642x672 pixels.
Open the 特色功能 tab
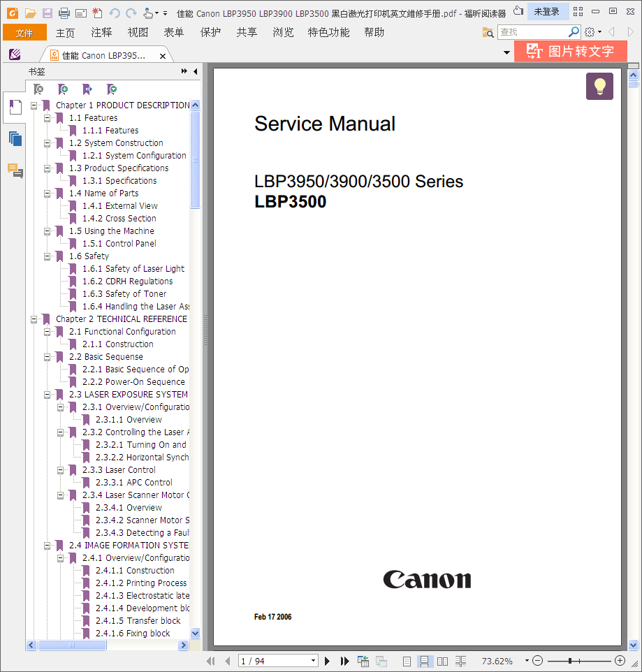pyautogui.click(x=329, y=33)
